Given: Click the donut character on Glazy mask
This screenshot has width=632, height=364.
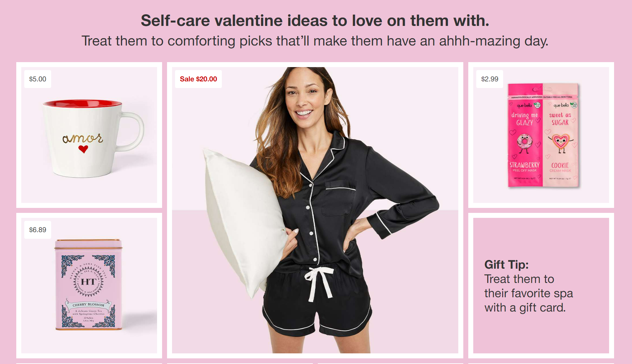Looking at the screenshot, I should point(525,143).
